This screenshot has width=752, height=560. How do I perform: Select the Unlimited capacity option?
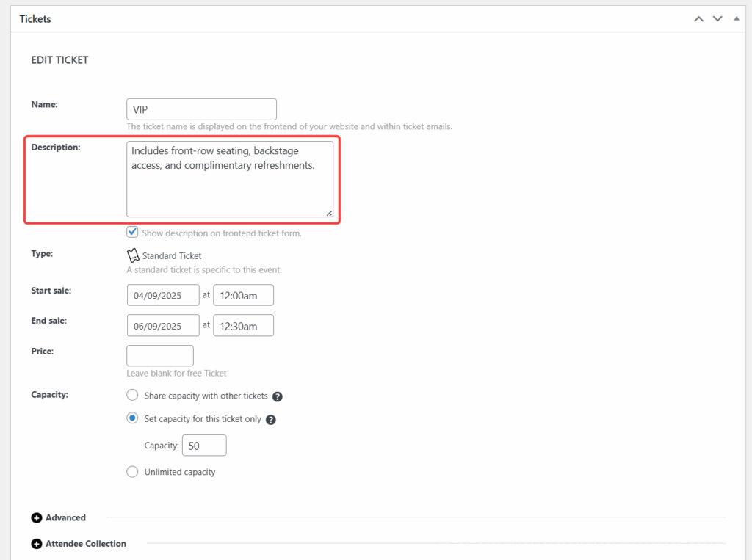click(132, 472)
